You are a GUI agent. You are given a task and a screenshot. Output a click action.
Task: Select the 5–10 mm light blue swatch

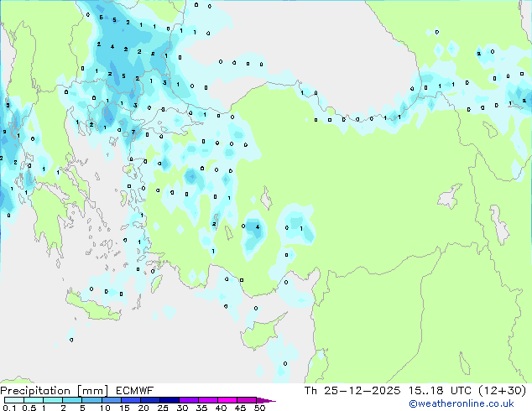pyautogui.click(x=91, y=400)
